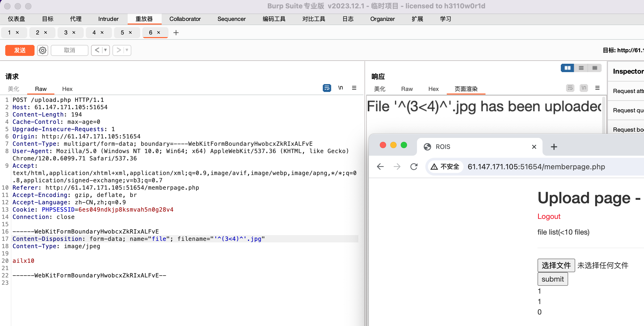Open the 编码工具 decoder tab
644x326 pixels.
274,19
